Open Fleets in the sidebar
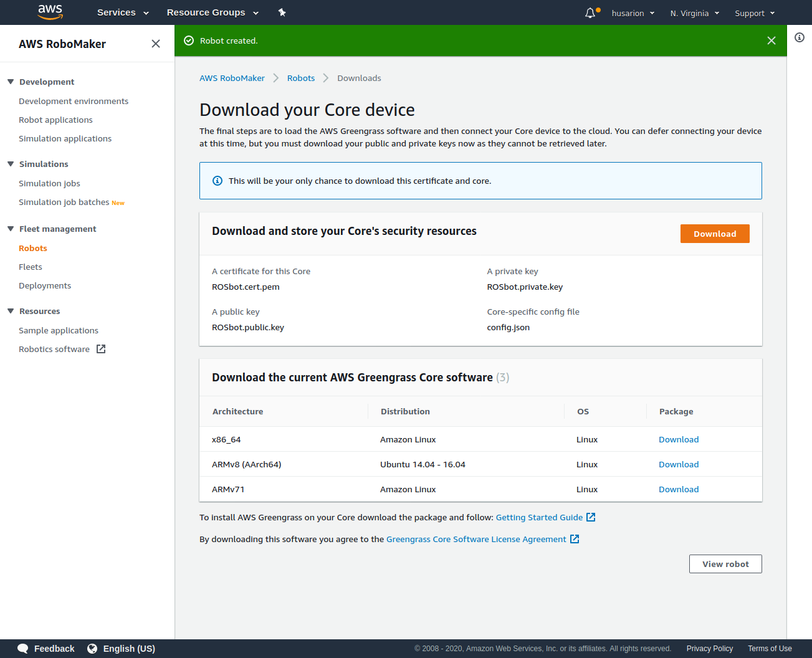Screen dimensions: 812x658 pyautogui.click(x=31, y=267)
